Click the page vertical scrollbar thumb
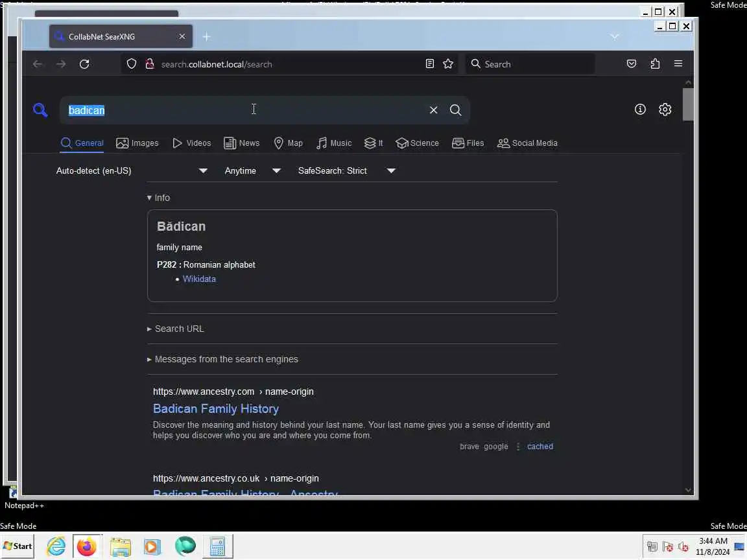Image resolution: width=747 pixels, height=560 pixels. 688,104
